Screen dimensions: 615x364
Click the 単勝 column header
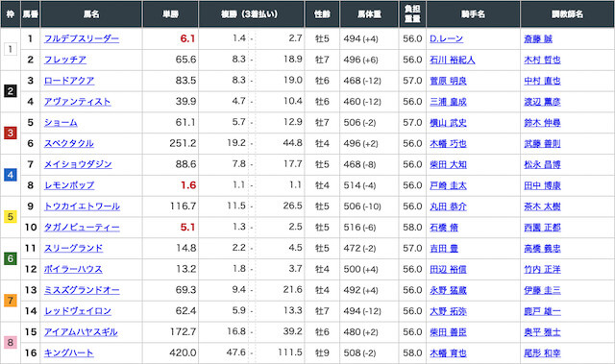point(171,14)
